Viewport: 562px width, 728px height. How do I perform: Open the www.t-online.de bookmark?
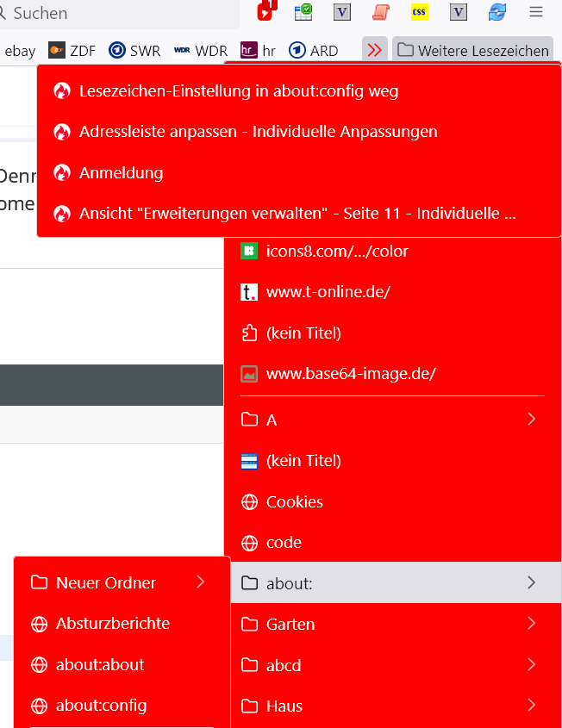coord(328,292)
